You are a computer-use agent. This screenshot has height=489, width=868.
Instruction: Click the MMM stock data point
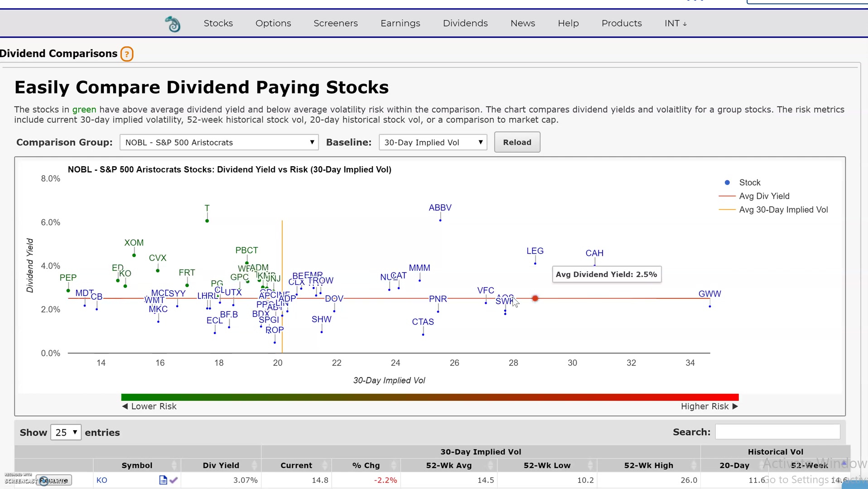pos(420,280)
